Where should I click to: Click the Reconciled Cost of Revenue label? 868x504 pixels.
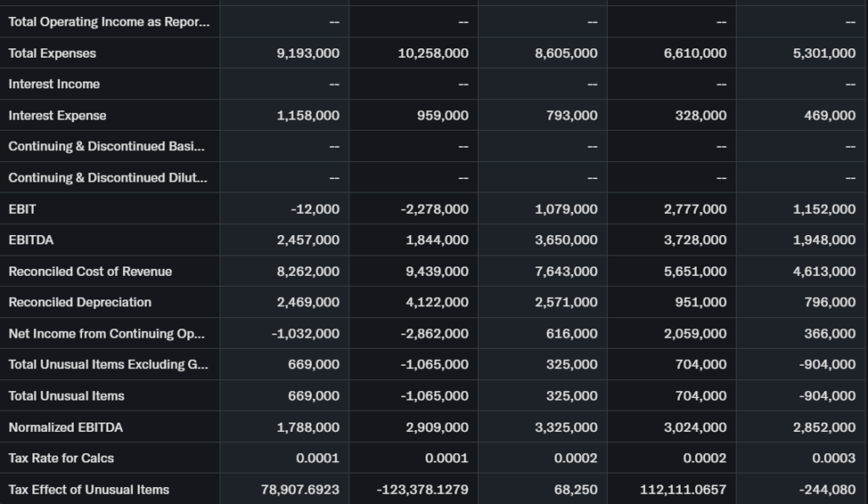point(90,272)
